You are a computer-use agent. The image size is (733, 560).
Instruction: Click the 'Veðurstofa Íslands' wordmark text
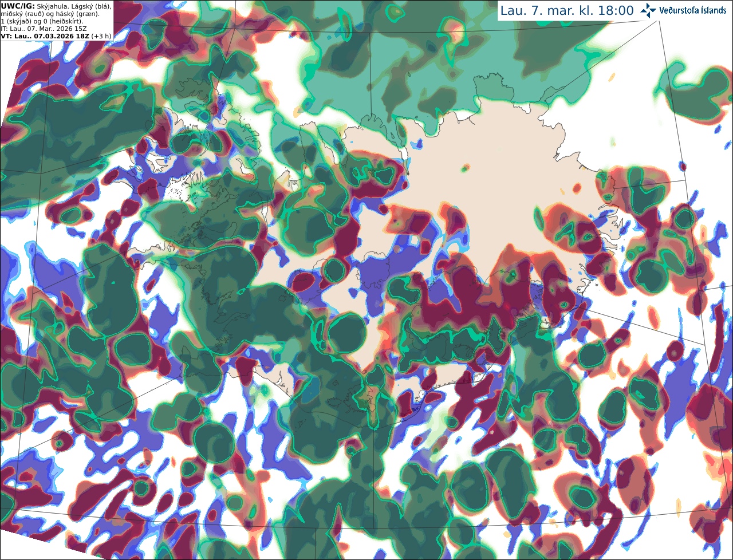click(x=693, y=10)
